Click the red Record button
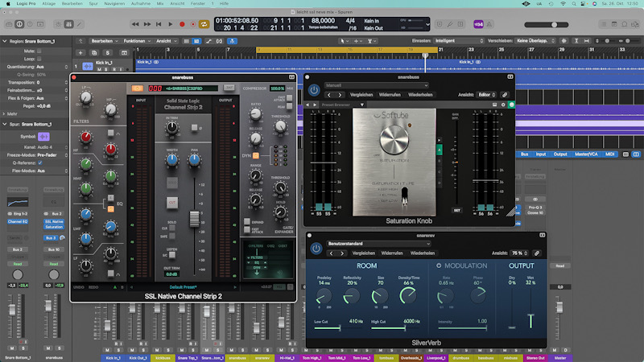 pos(182,25)
